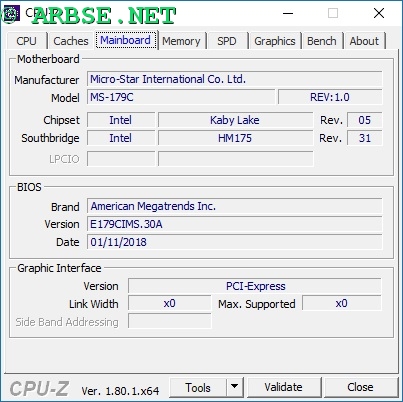Click the wide second LPCIO field
The width and height of the screenshot is (403, 402).
point(235,159)
